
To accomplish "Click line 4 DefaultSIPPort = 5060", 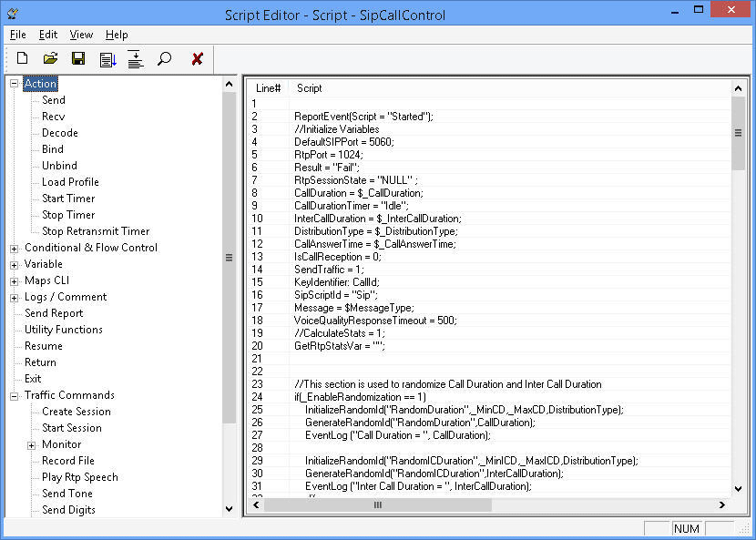I will (344, 142).
